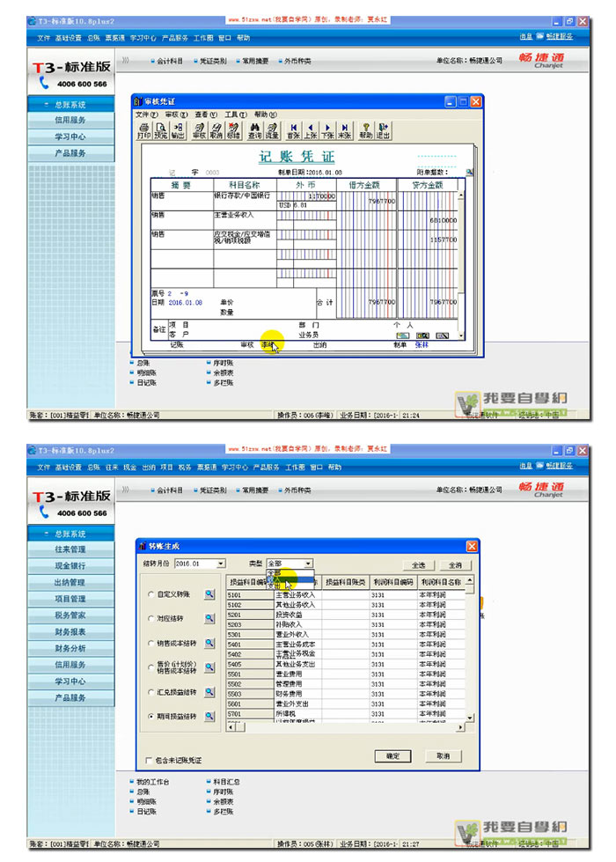Open 工具 menu in 审核凭证 window
Screen dimensions: 616x862
pyautogui.click(x=236, y=114)
